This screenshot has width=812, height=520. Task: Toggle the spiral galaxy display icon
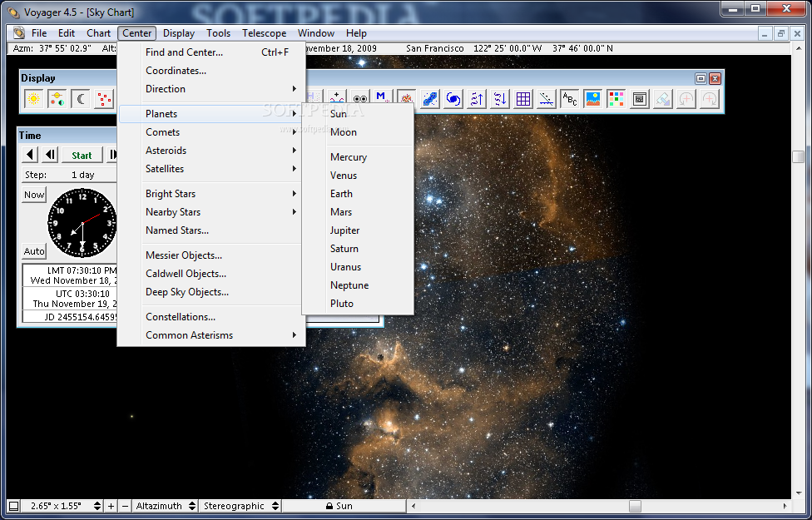coord(453,98)
